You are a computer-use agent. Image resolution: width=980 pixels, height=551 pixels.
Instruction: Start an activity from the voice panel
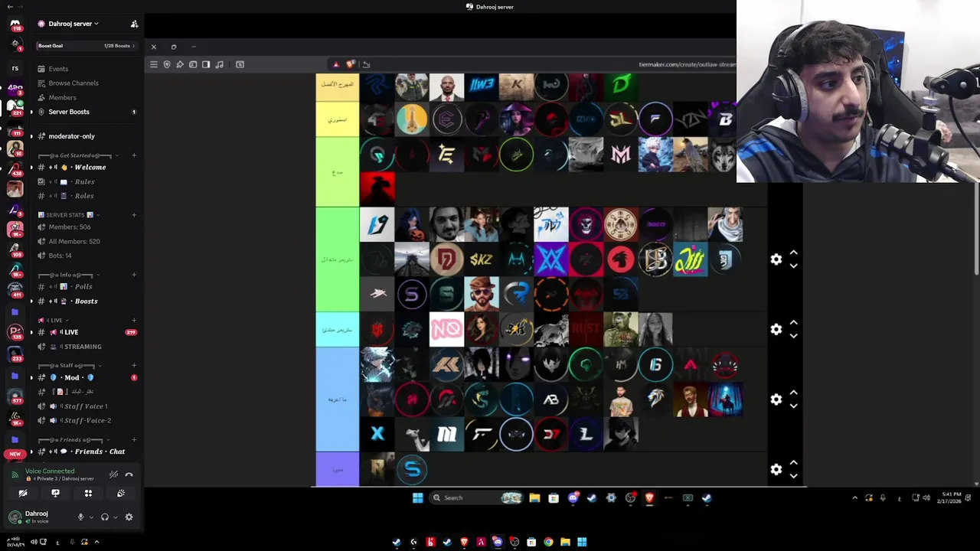coord(88,494)
